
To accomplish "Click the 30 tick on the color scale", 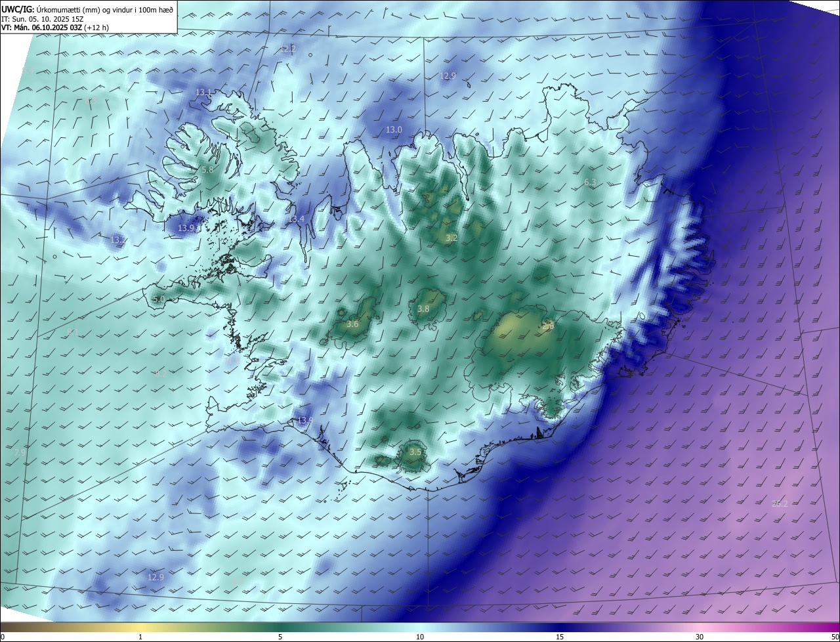I will (700, 637).
